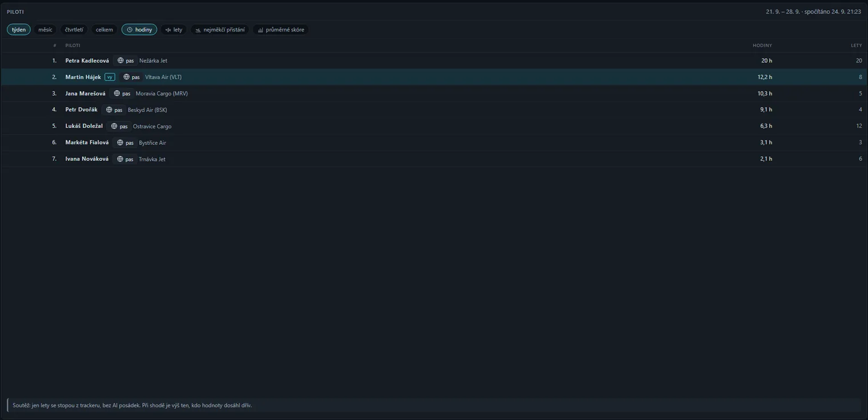This screenshot has height=420, width=868.
Task: Click globe icon next to Petra Kadlecová
Action: (120, 60)
